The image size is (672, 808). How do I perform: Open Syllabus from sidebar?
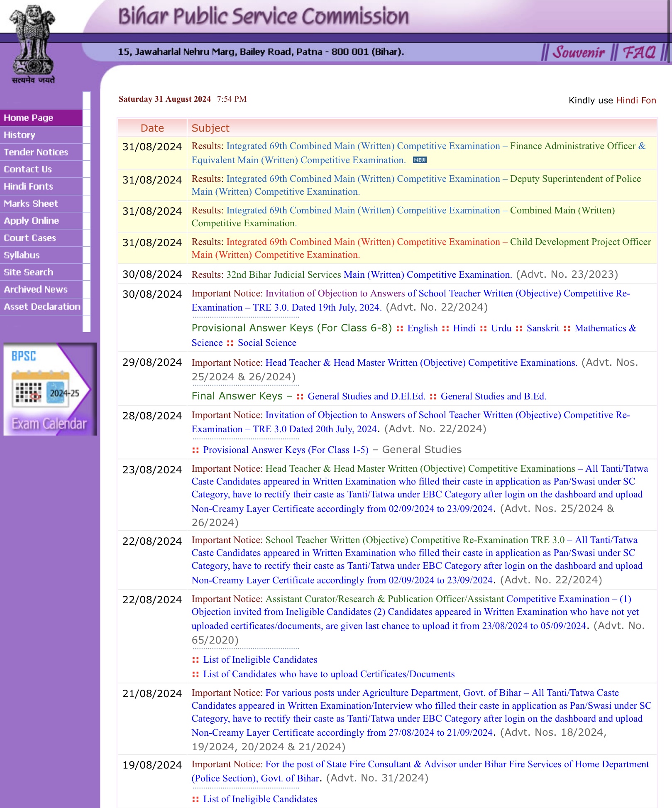click(41, 255)
